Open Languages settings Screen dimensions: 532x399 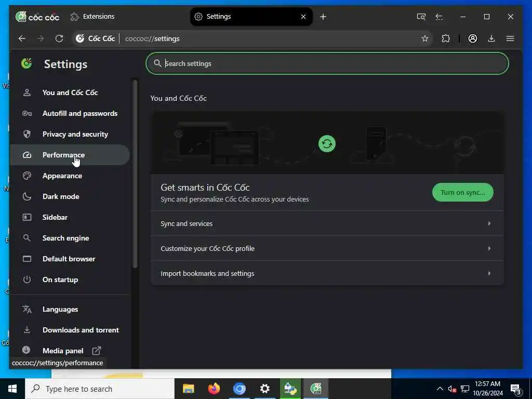pyautogui.click(x=70, y=309)
